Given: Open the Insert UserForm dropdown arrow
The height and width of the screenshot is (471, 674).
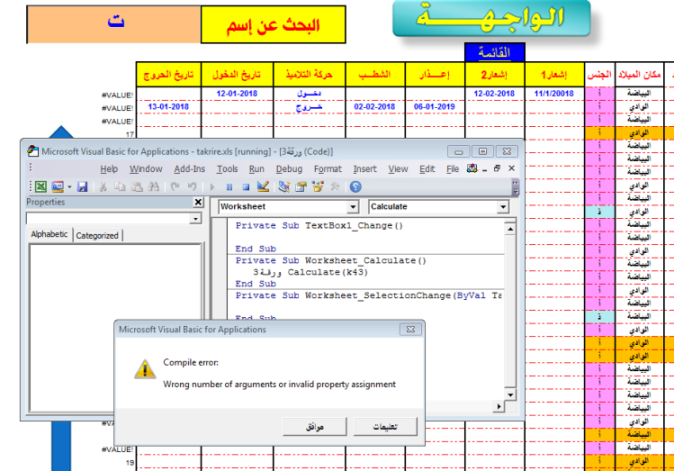Looking at the screenshot, I should point(69,187).
